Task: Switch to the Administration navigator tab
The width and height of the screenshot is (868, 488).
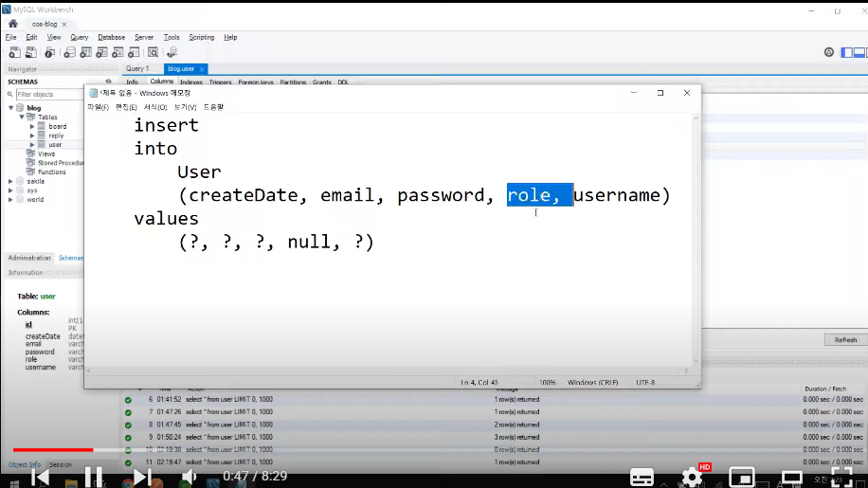Action: click(x=28, y=258)
